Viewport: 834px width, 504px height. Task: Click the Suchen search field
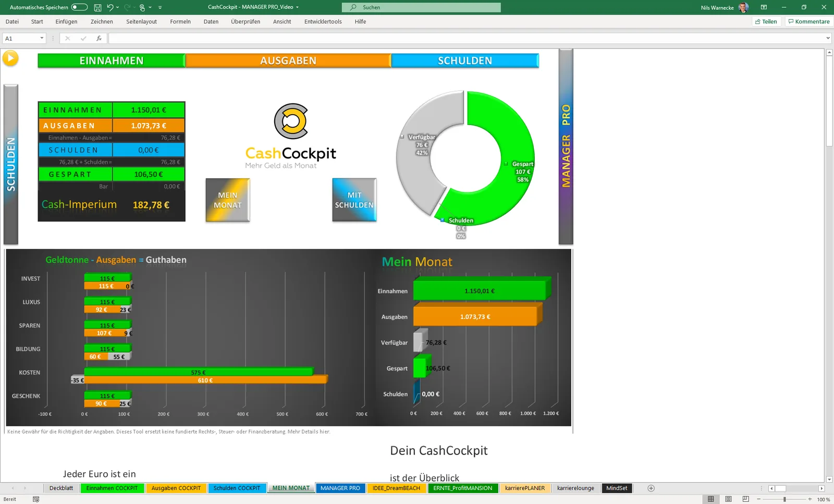(421, 7)
